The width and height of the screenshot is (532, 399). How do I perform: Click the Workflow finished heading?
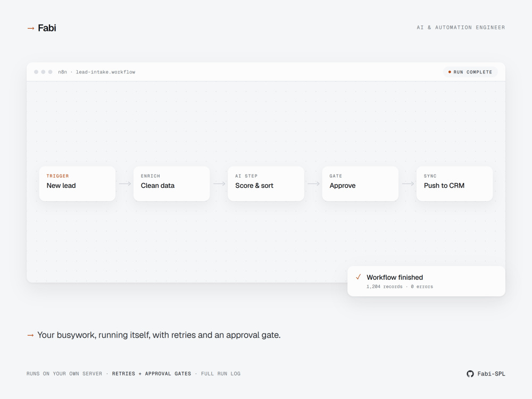[x=395, y=277]
